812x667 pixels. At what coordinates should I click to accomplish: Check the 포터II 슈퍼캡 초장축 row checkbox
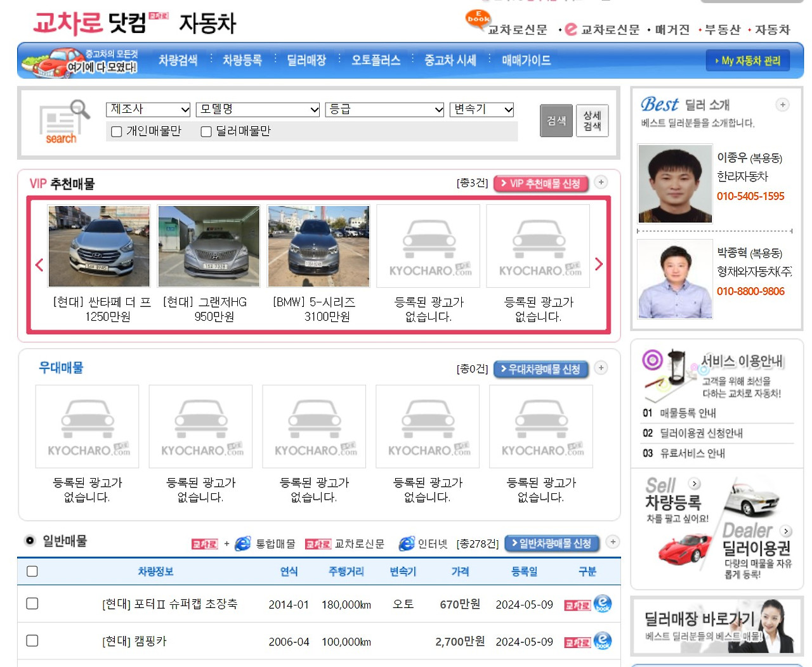pos(32,604)
